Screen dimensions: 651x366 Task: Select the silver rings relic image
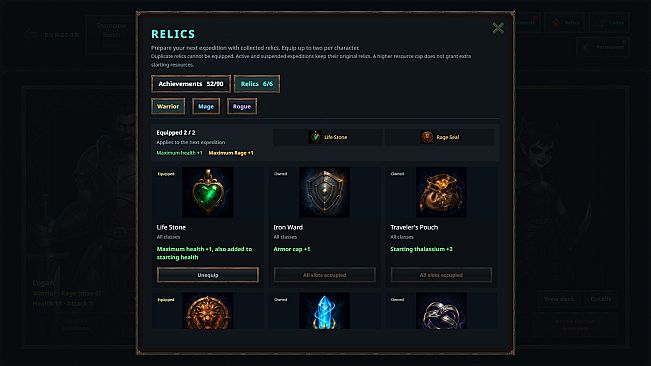(x=441, y=311)
